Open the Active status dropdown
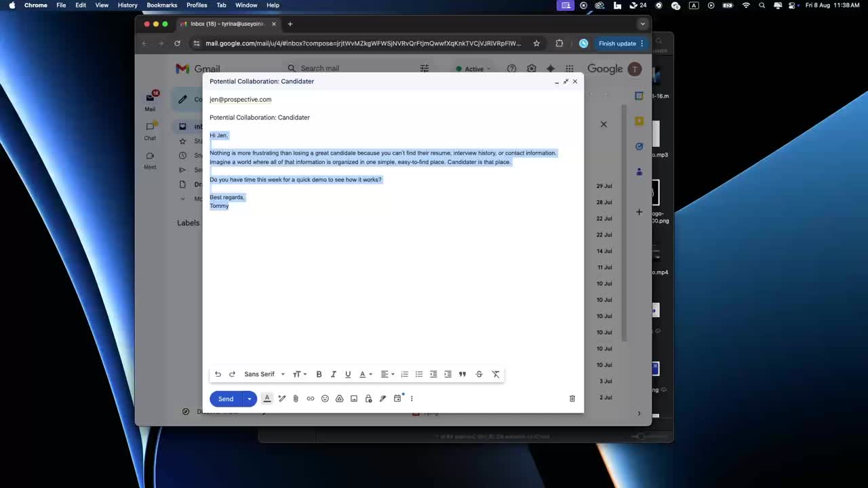The height and width of the screenshot is (488, 868). pos(473,68)
